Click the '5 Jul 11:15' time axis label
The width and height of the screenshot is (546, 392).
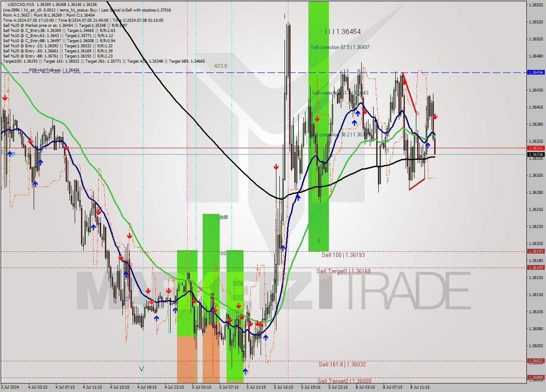point(256,388)
